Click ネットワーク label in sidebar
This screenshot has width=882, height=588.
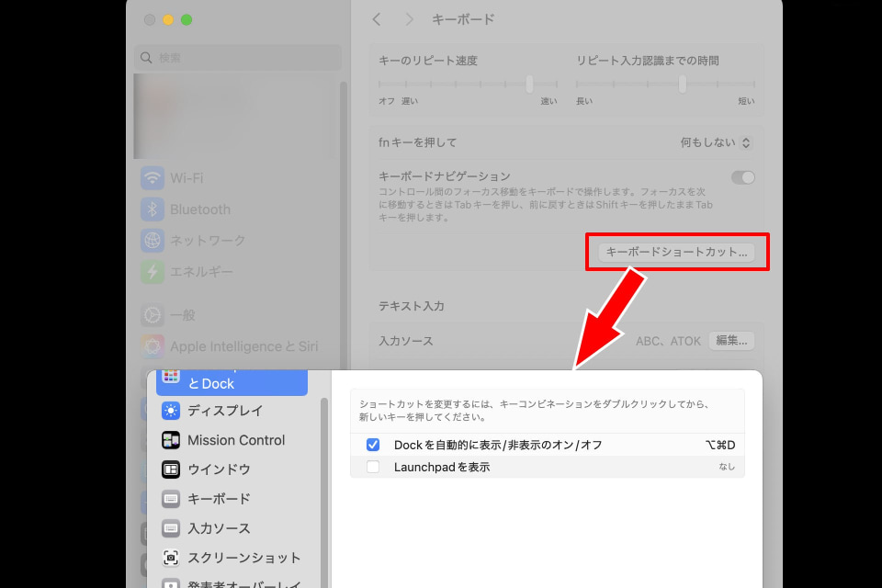208,241
